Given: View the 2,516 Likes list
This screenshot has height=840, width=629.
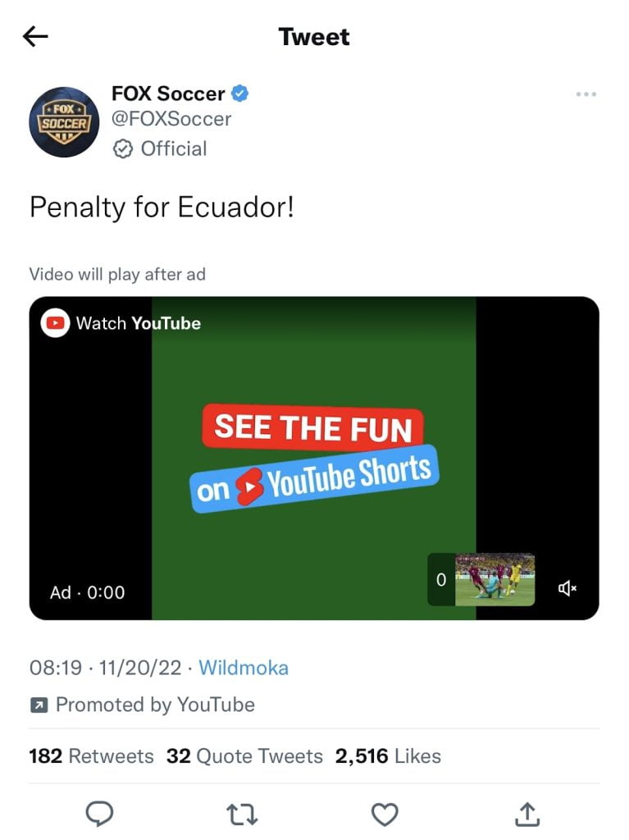Looking at the screenshot, I should point(388,756).
